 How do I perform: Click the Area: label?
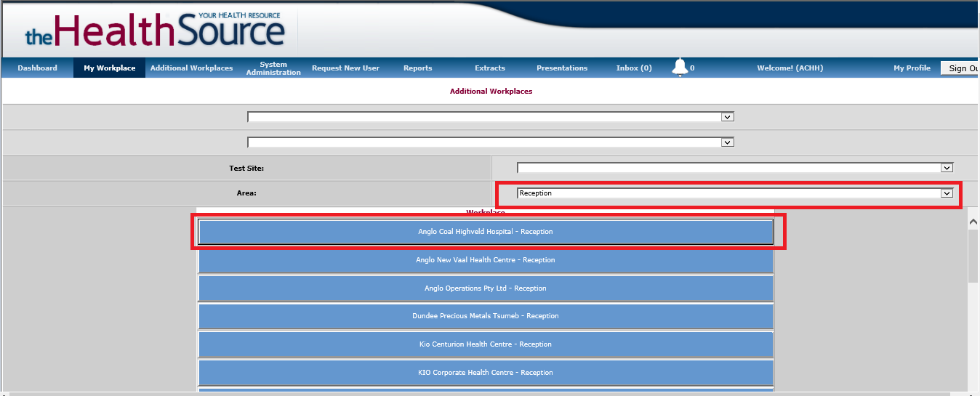pyautogui.click(x=246, y=193)
